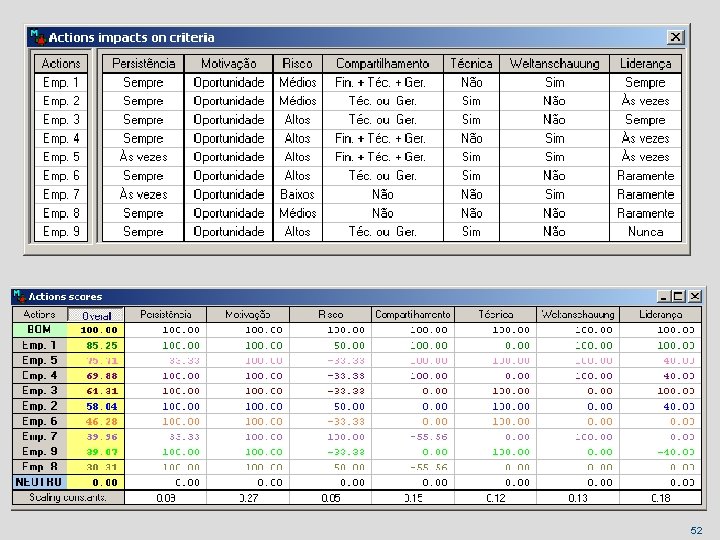
Task: Maximize the Actions scores window
Action: tap(679, 297)
